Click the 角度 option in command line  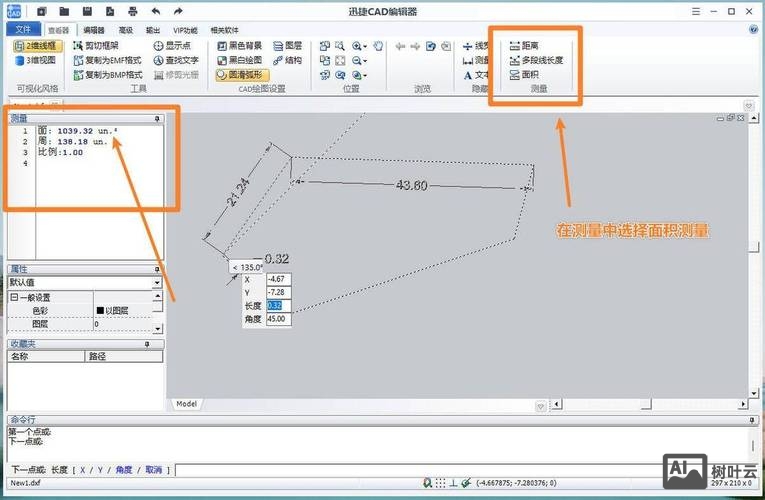click(x=124, y=470)
